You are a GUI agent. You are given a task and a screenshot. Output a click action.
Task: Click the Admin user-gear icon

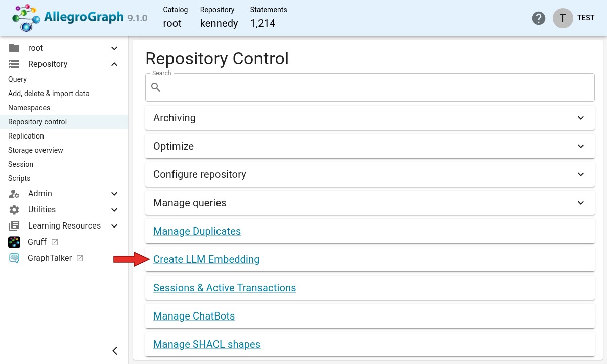click(x=14, y=194)
